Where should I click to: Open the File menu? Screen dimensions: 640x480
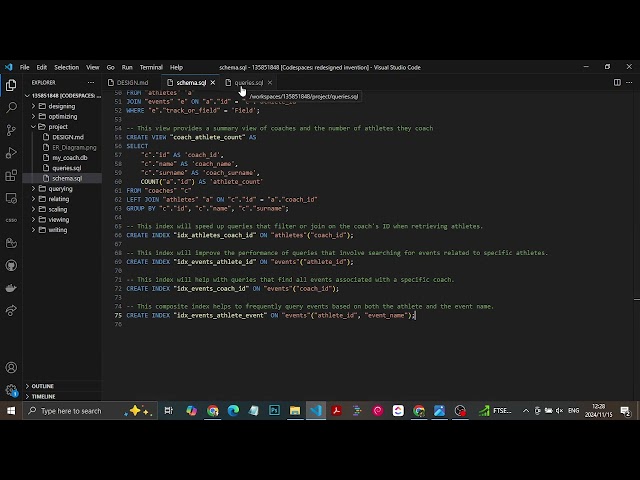pos(24,67)
